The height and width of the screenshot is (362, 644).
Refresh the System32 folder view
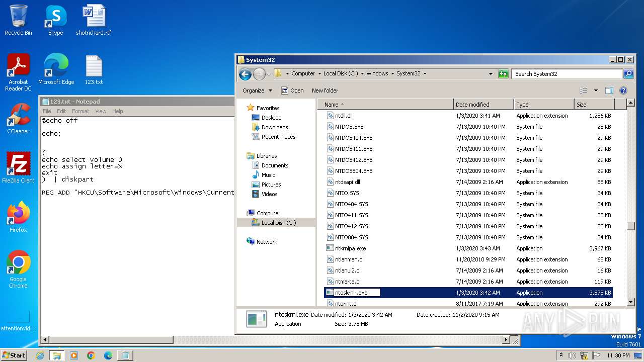coord(503,74)
